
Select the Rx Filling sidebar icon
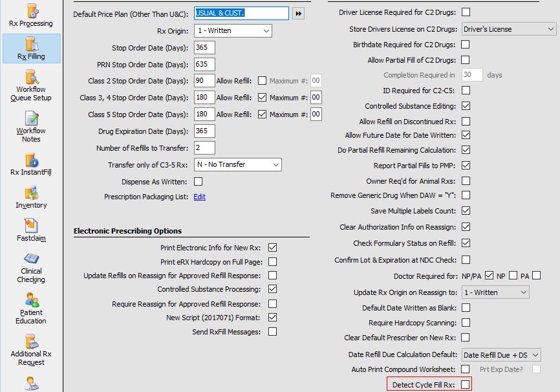[32, 49]
